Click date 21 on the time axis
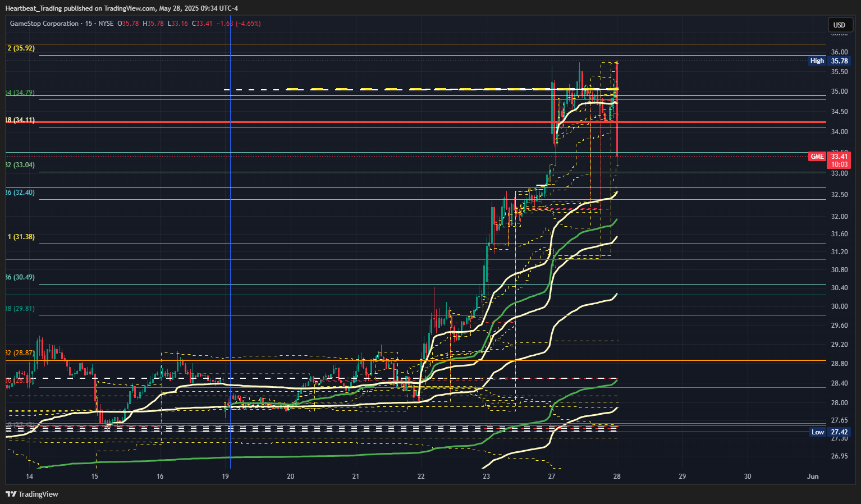Screen dimensions: 861x504 pyautogui.click(x=356, y=476)
